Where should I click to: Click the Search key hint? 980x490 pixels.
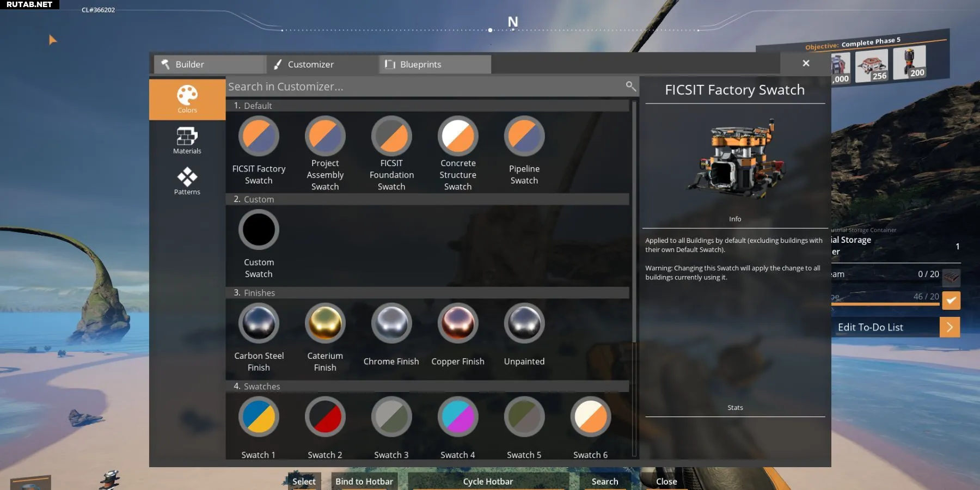[605, 481]
